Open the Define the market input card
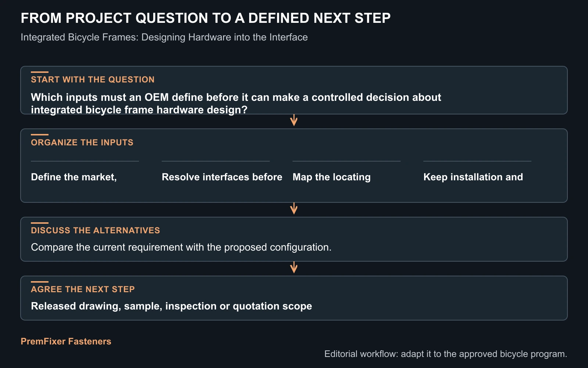Image resolution: width=588 pixels, height=368 pixels. click(x=85, y=173)
